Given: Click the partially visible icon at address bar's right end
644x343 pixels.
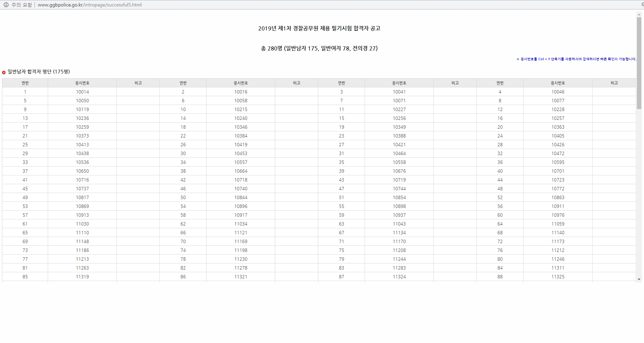Looking at the screenshot, I should 642,5.
